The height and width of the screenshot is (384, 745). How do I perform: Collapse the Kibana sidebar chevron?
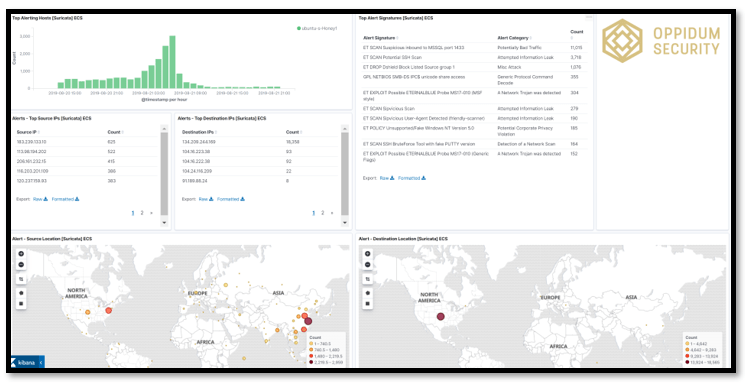[x=41, y=362]
